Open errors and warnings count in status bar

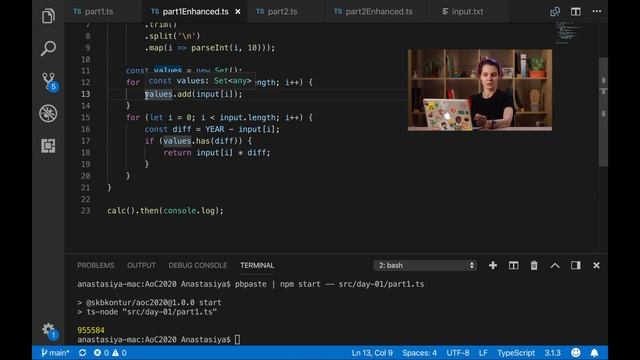click(x=110, y=353)
